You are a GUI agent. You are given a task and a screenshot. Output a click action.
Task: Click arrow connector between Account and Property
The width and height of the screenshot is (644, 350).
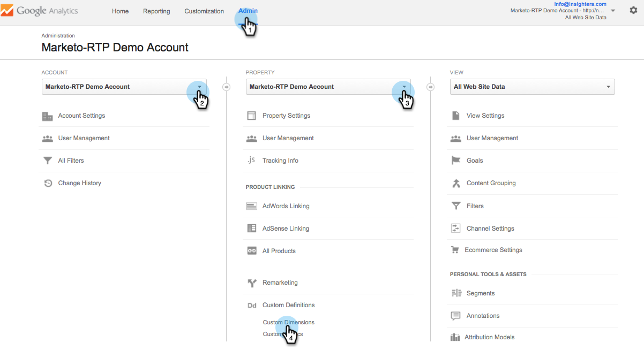click(226, 87)
